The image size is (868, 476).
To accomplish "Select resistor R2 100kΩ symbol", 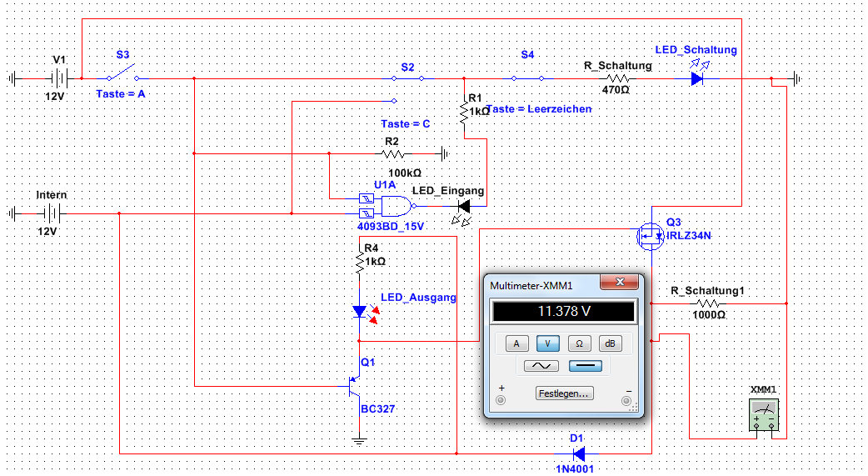I will (x=393, y=153).
